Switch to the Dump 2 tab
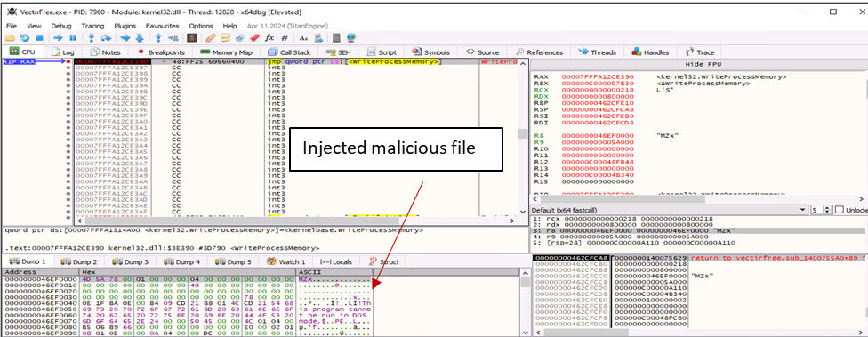The image size is (868, 337). (79, 261)
